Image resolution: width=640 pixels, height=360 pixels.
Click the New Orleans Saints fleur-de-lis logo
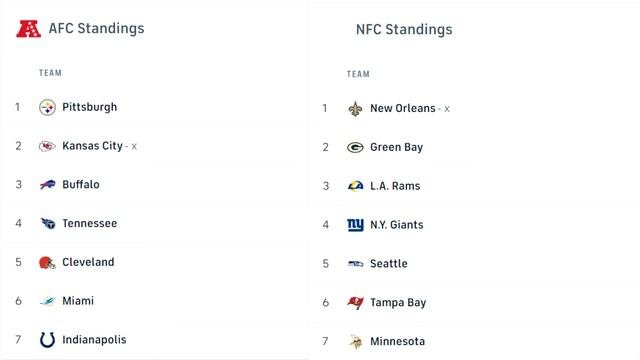pyautogui.click(x=355, y=109)
